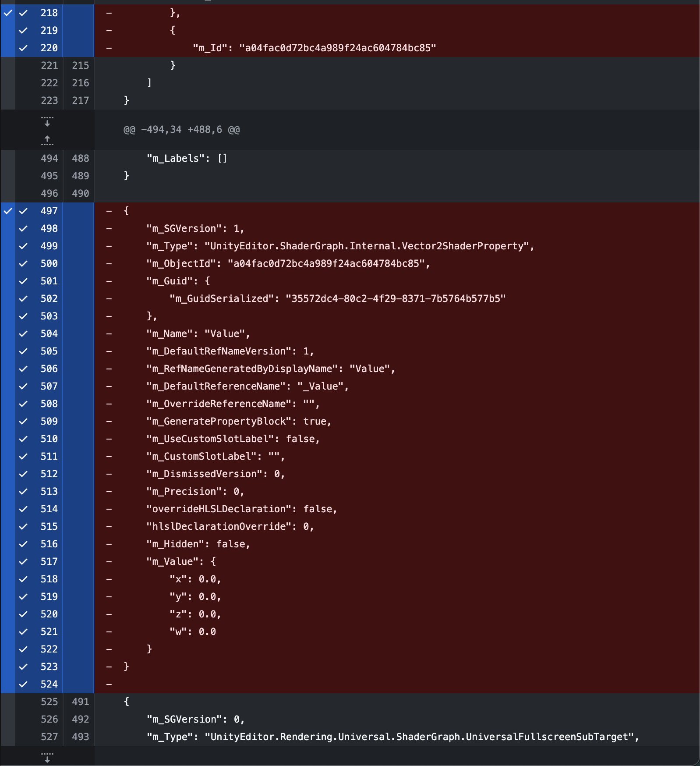Click the checkmark icon on line 504

[24, 333]
